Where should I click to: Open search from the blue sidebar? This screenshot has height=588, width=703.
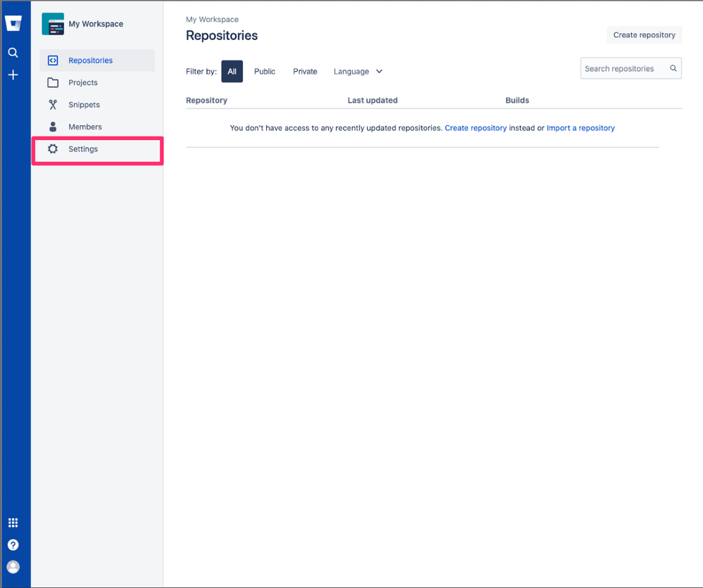coord(13,53)
